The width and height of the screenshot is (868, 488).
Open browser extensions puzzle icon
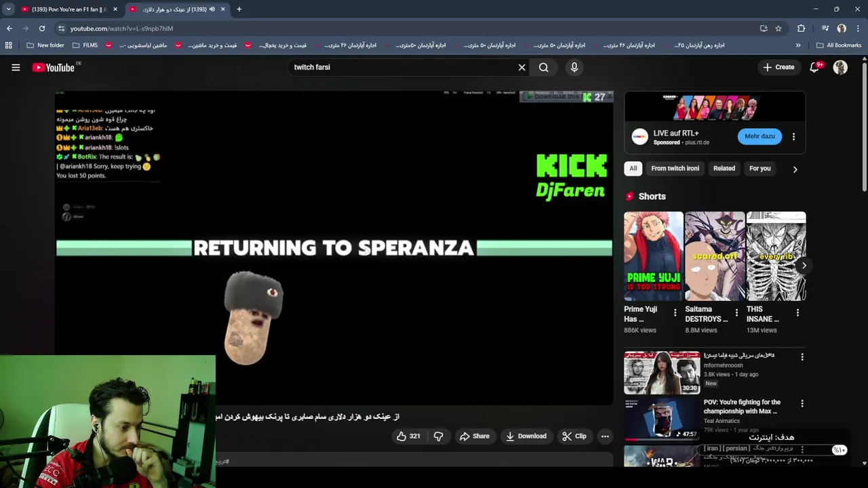(802, 28)
